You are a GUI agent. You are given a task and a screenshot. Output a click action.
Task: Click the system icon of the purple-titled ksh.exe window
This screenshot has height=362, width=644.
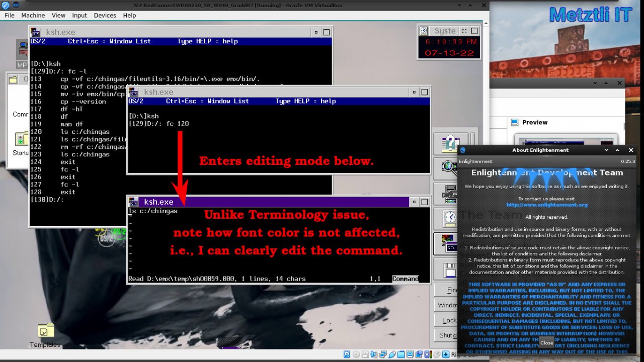[x=133, y=202]
